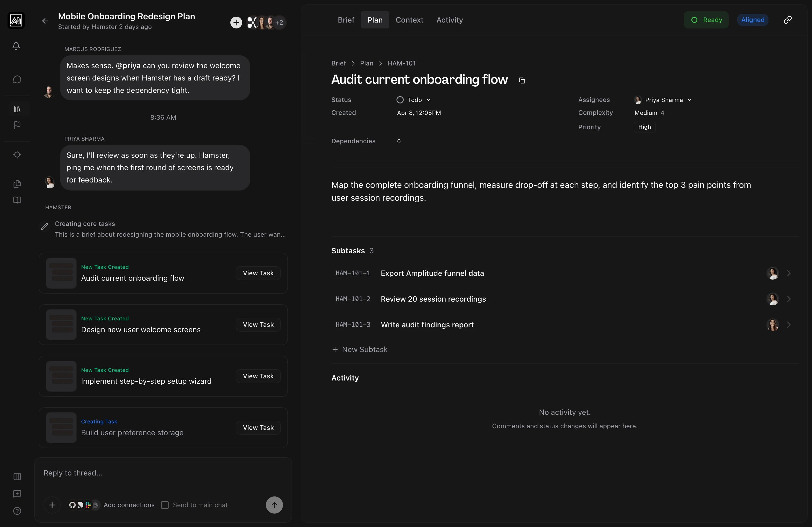812x527 pixels.
Task: Click View Task for Design new user welcome screens
Action: (x=258, y=324)
